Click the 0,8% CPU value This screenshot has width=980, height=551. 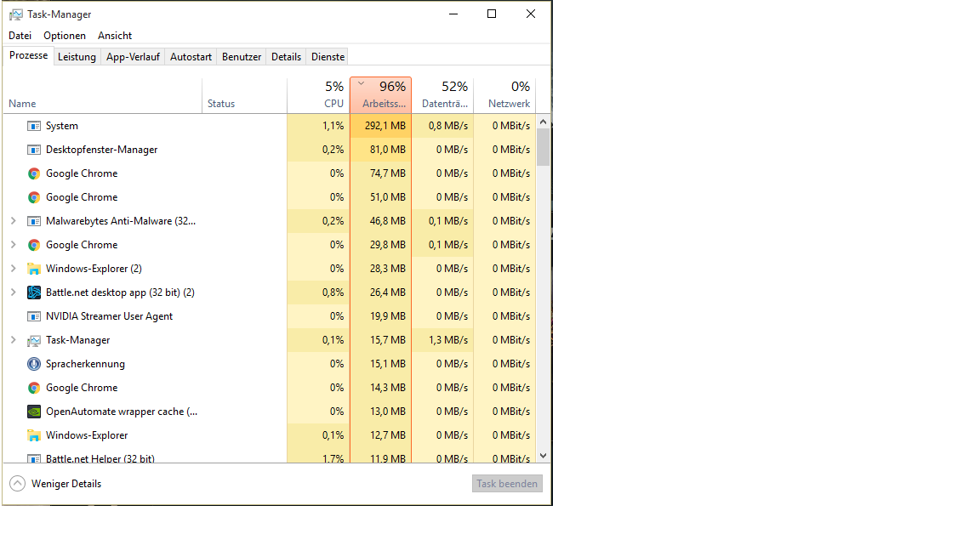tap(333, 293)
